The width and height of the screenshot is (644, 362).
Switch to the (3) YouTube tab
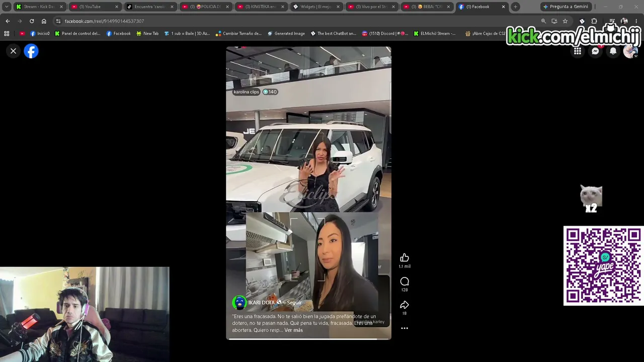click(95, 7)
